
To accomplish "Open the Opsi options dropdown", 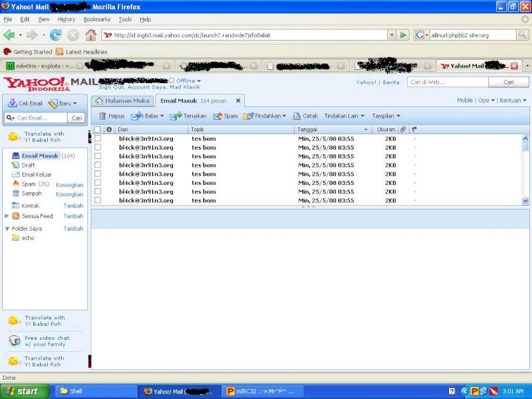I will tap(486, 100).
